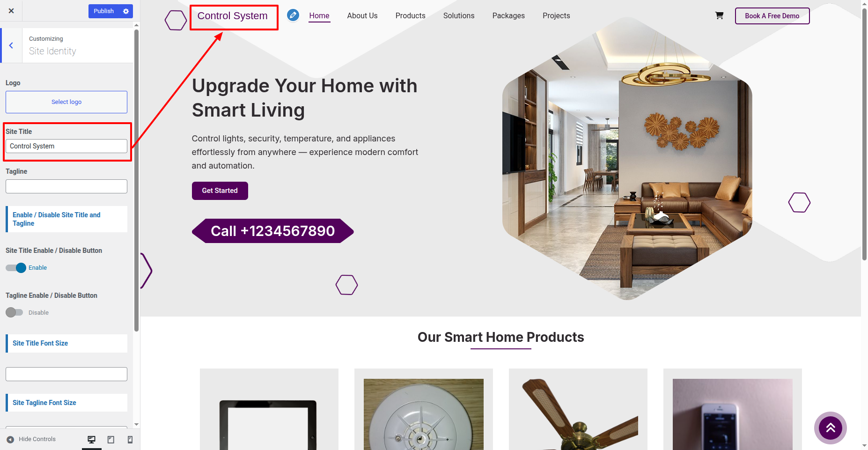The width and height of the screenshot is (868, 450).
Task: Click Book A Free Demo button
Action: 772,16
